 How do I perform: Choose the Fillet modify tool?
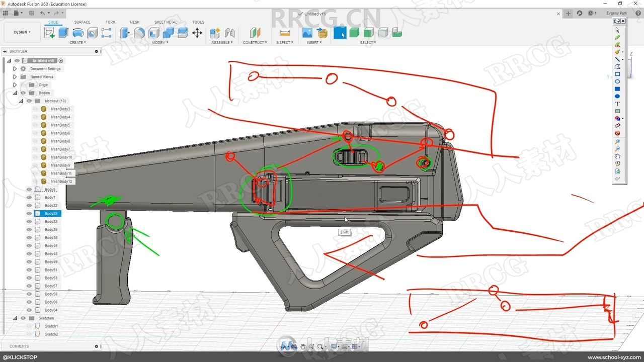click(x=139, y=33)
